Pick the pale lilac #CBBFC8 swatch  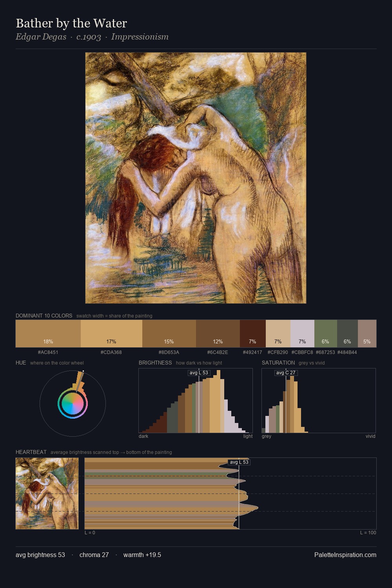coord(302,334)
